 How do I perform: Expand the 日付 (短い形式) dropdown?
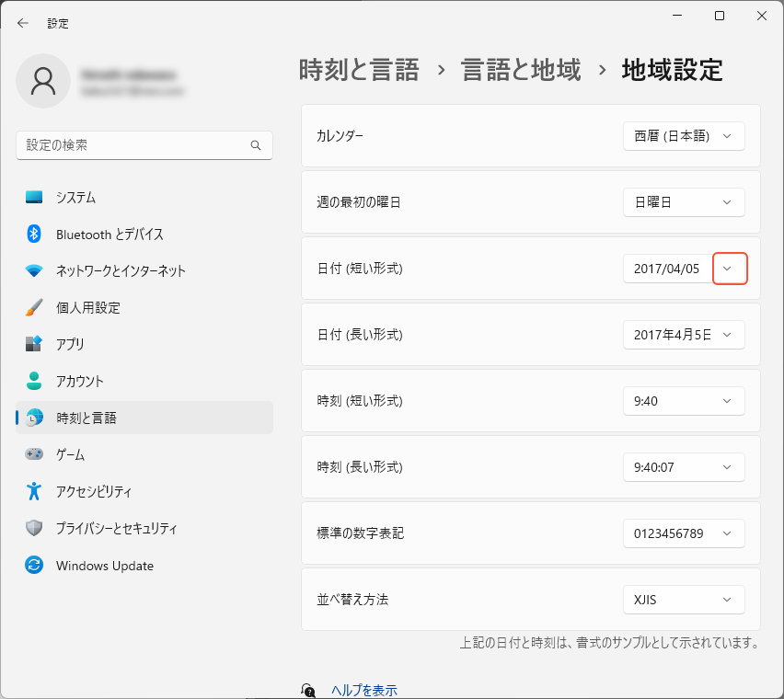pyautogui.click(x=729, y=269)
